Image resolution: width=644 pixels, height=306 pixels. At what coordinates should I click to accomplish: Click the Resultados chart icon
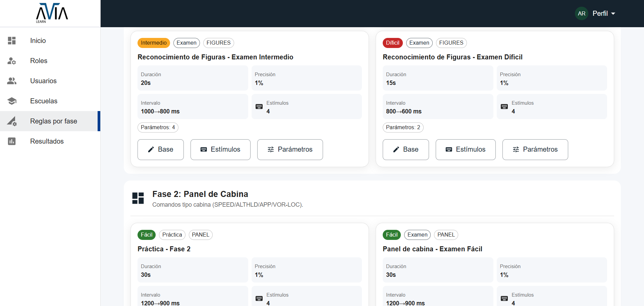coord(12,141)
